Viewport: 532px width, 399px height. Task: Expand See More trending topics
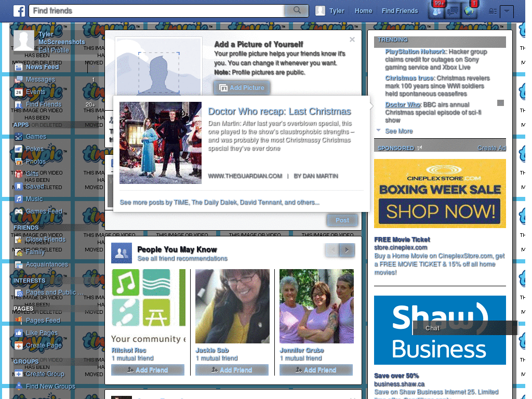coord(399,131)
